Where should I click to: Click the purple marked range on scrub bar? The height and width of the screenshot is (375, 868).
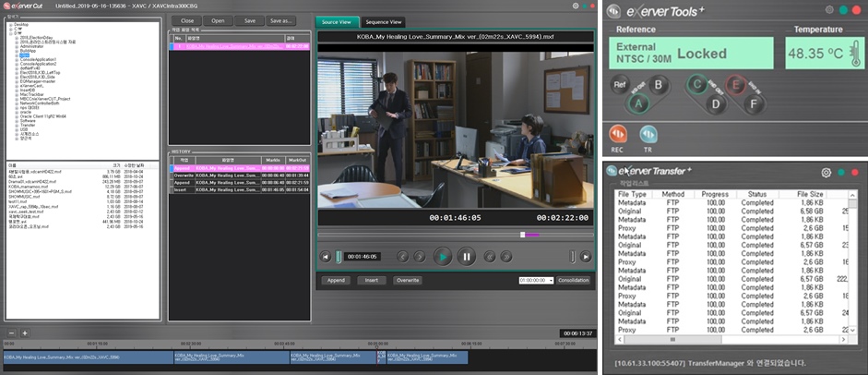pyautogui.click(x=532, y=235)
